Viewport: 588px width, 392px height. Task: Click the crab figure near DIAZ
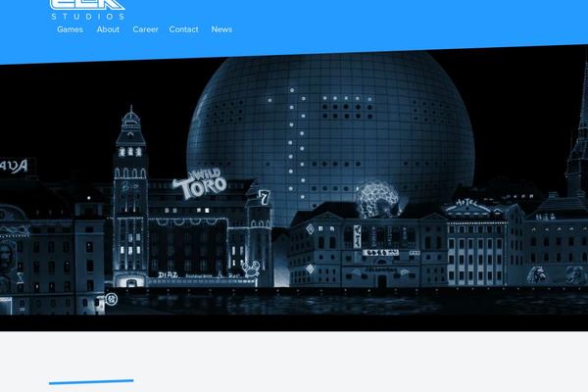tap(251, 269)
